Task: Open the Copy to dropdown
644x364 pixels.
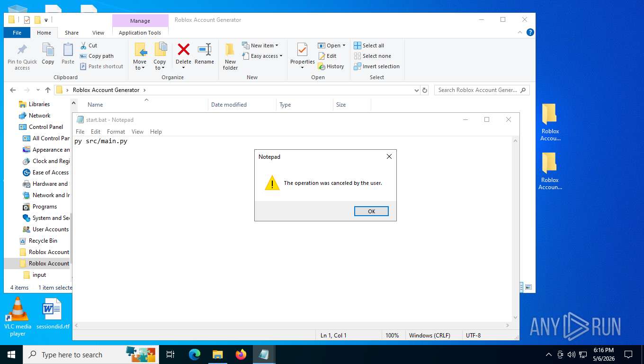Action: (160, 56)
